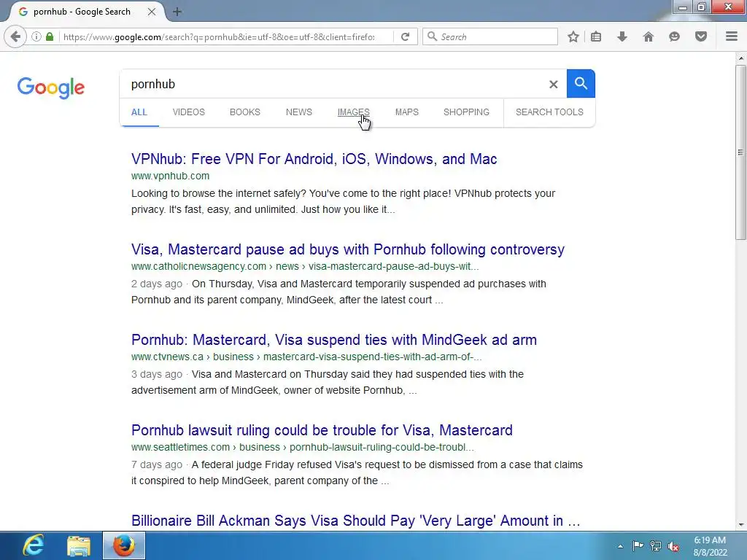
Task: Switch to the BOOKS tab
Action: coord(245,112)
